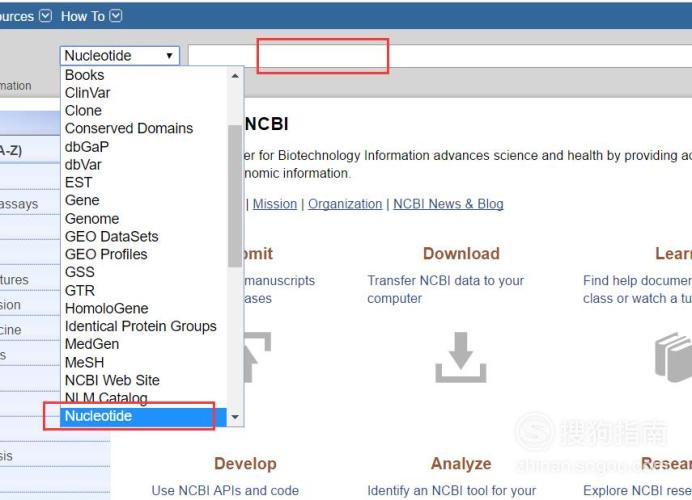
Task: Open the Organization link
Action: point(345,204)
